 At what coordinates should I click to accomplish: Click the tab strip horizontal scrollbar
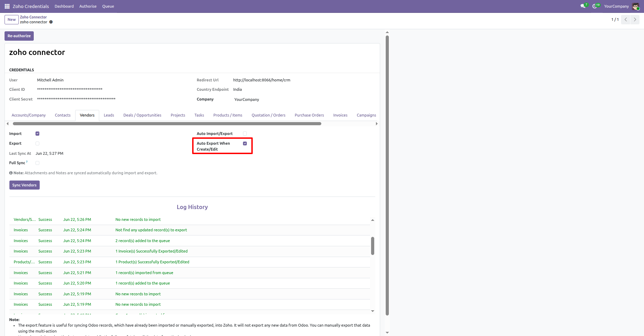pyautogui.click(x=167, y=123)
